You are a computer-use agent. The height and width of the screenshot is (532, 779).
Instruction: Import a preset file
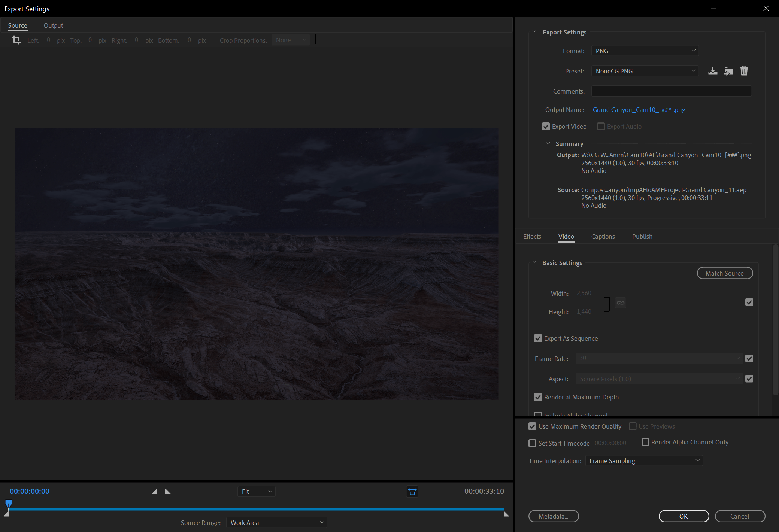728,71
